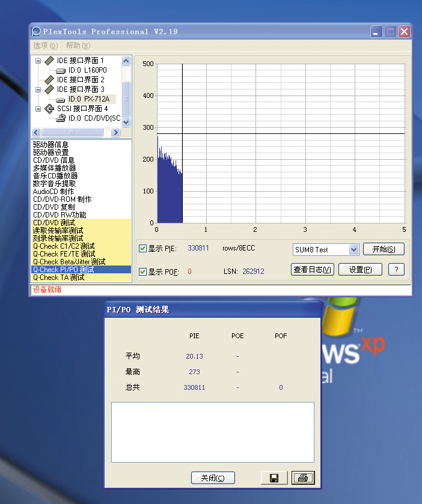Open the SUM8 Test dropdown
Screen dimensions: 422x504
pyautogui.click(x=353, y=249)
